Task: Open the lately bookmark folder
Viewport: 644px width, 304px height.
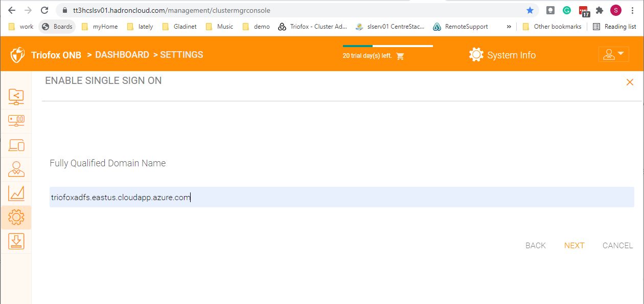Action: [x=140, y=27]
